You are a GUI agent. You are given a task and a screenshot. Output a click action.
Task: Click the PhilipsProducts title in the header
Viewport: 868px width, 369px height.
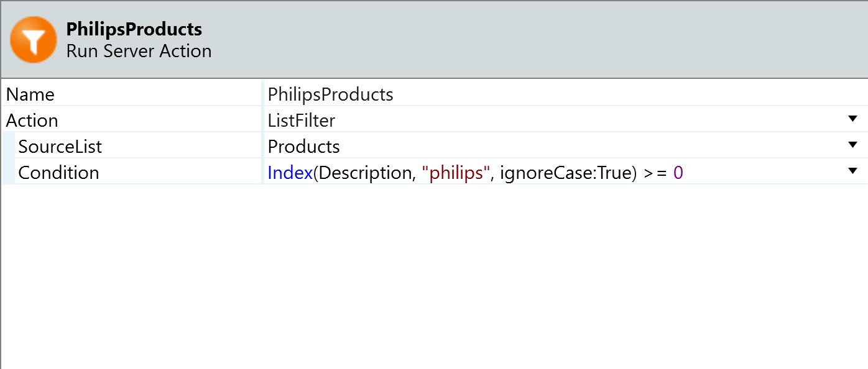pos(134,29)
